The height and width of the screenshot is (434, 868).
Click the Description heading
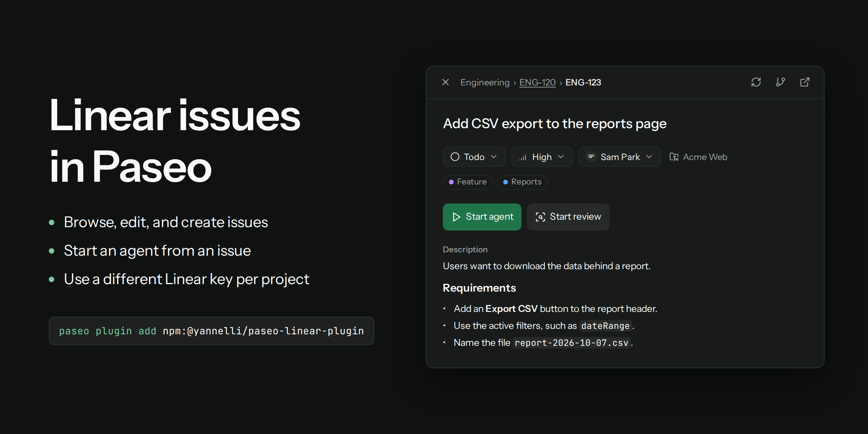pyautogui.click(x=465, y=250)
